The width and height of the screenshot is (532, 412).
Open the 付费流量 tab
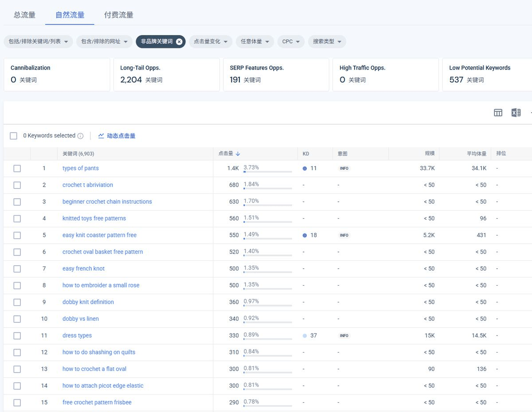[119, 15]
